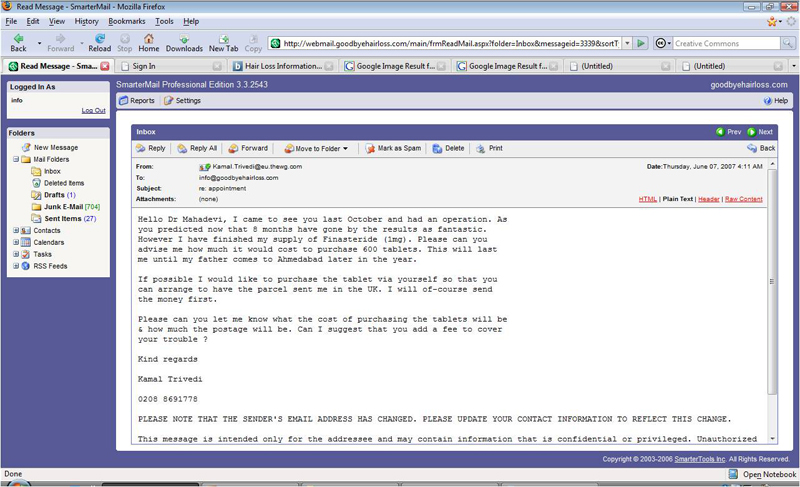Delete the open message
The width and height of the screenshot is (800, 487).
[x=449, y=148]
